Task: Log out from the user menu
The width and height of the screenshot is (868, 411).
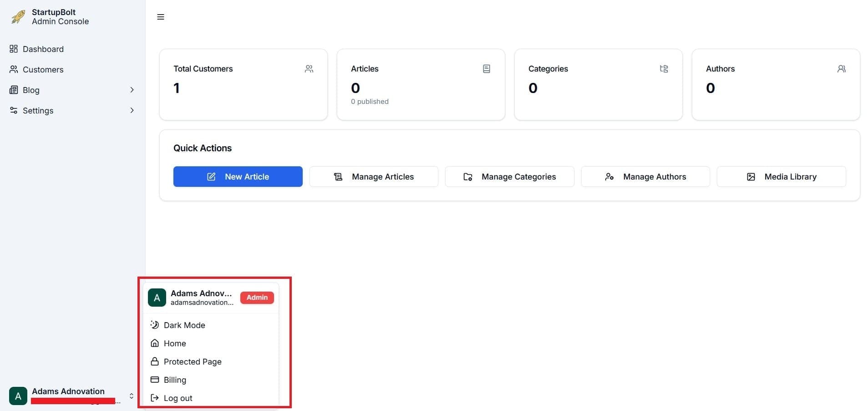Action: tap(211, 398)
